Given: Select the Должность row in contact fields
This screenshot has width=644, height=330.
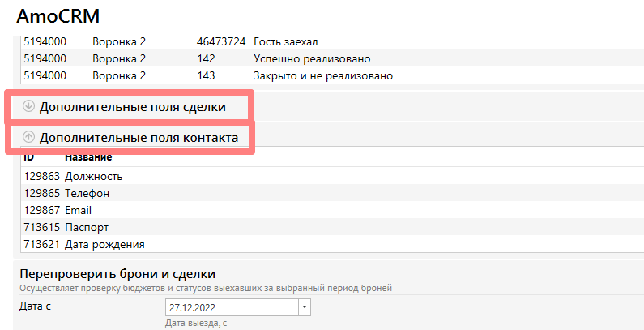Looking at the screenshot, I should [x=332, y=176].
